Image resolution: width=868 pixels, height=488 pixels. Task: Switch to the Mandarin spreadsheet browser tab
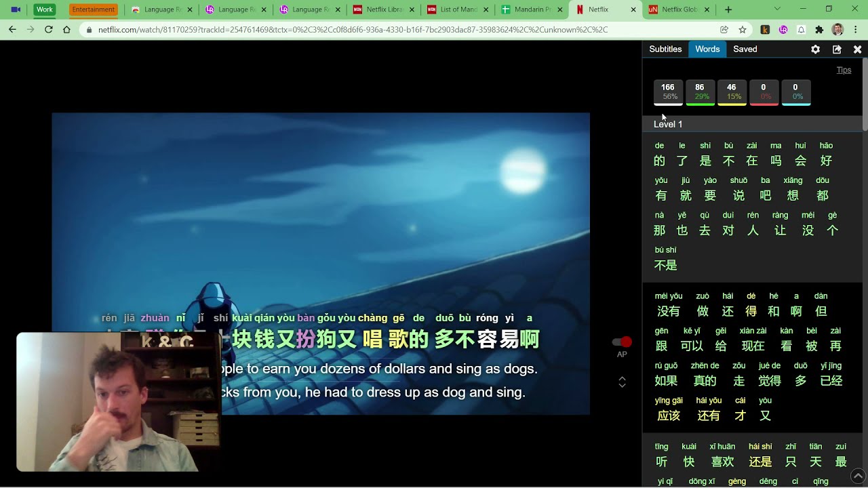[x=532, y=9]
